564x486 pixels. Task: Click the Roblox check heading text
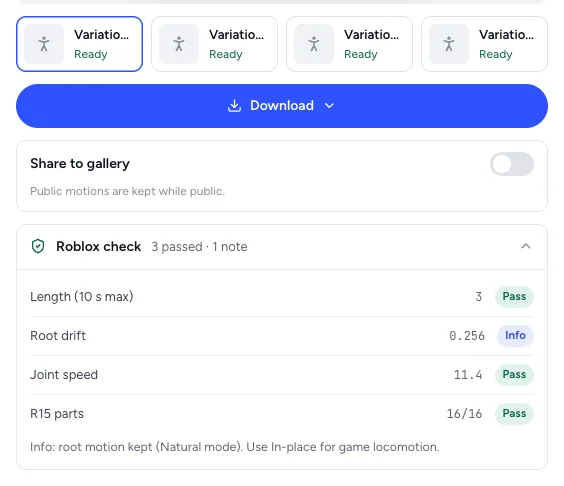(x=99, y=246)
